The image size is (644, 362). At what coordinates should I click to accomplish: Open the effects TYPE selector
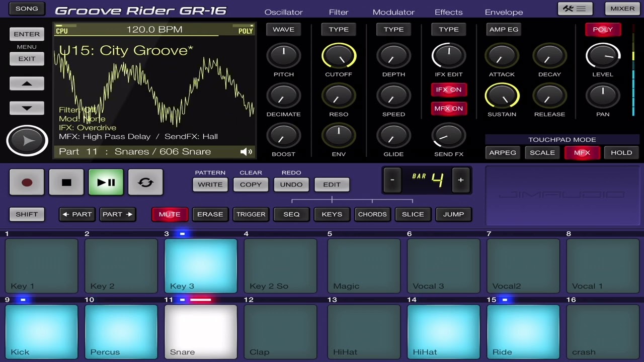click(x=449, y=30)
